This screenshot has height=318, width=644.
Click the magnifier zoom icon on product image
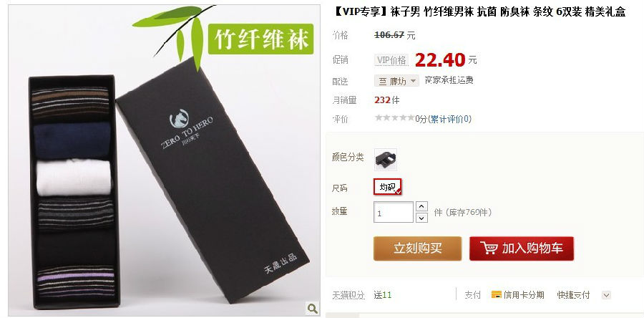[312, 308]
